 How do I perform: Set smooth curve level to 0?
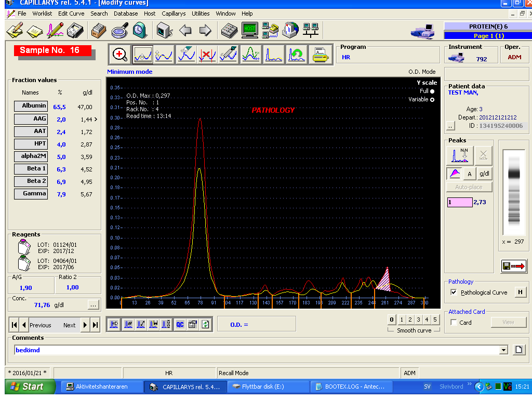coord(392,320)
